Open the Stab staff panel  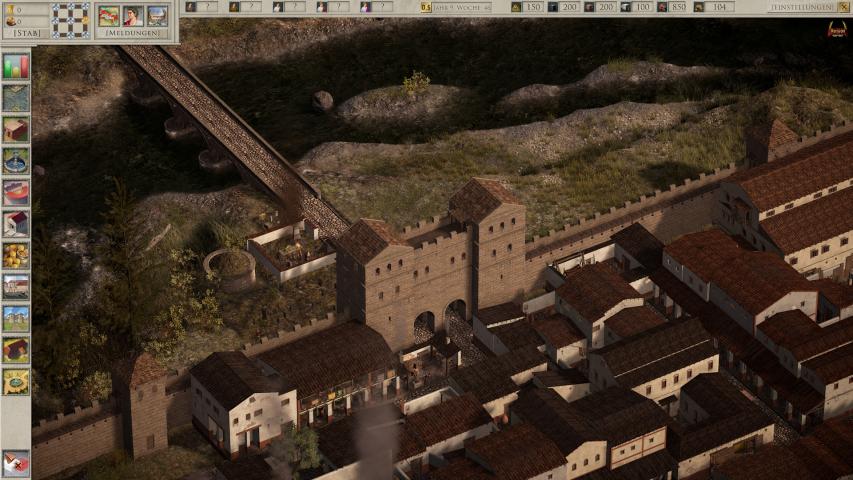point(26,32)
